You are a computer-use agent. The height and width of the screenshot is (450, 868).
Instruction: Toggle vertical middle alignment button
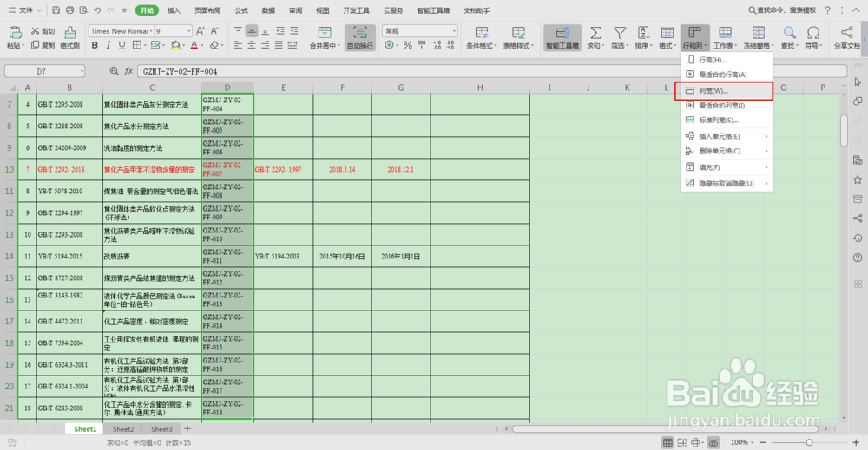tap(252, 31)
